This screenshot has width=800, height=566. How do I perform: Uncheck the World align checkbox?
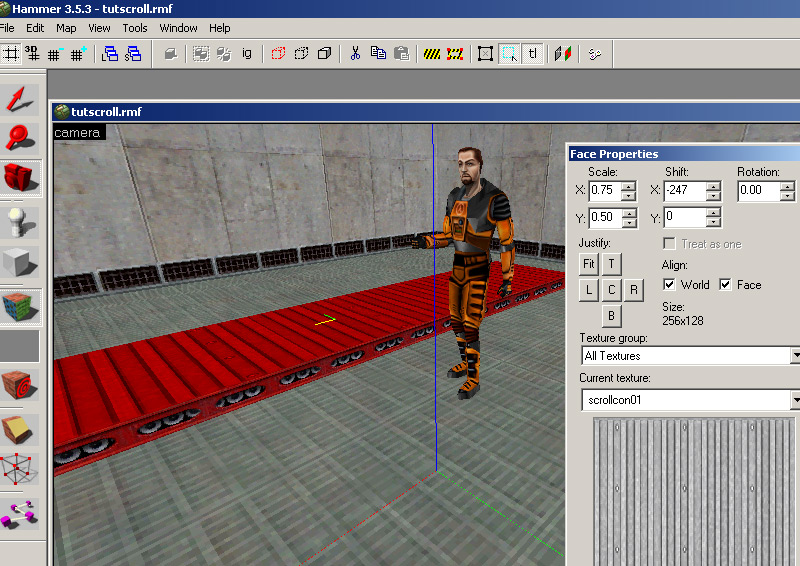[669, 284]
